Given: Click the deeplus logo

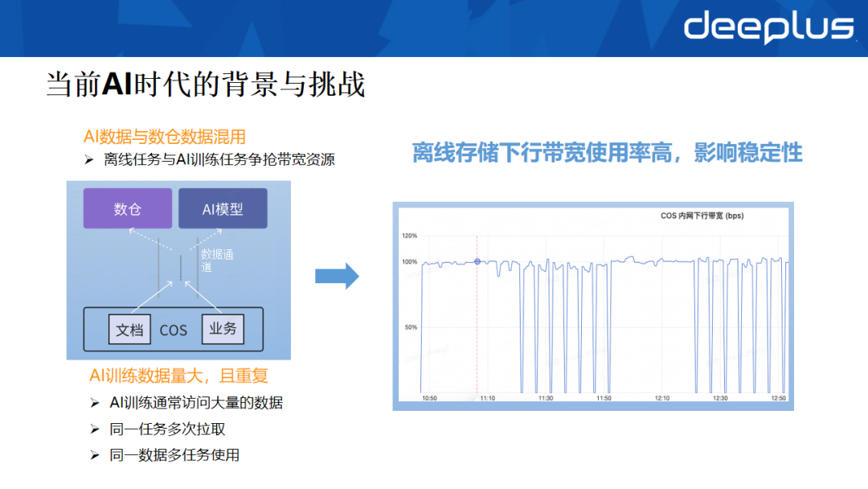Looking at the screenshot, I should [766, 27].
